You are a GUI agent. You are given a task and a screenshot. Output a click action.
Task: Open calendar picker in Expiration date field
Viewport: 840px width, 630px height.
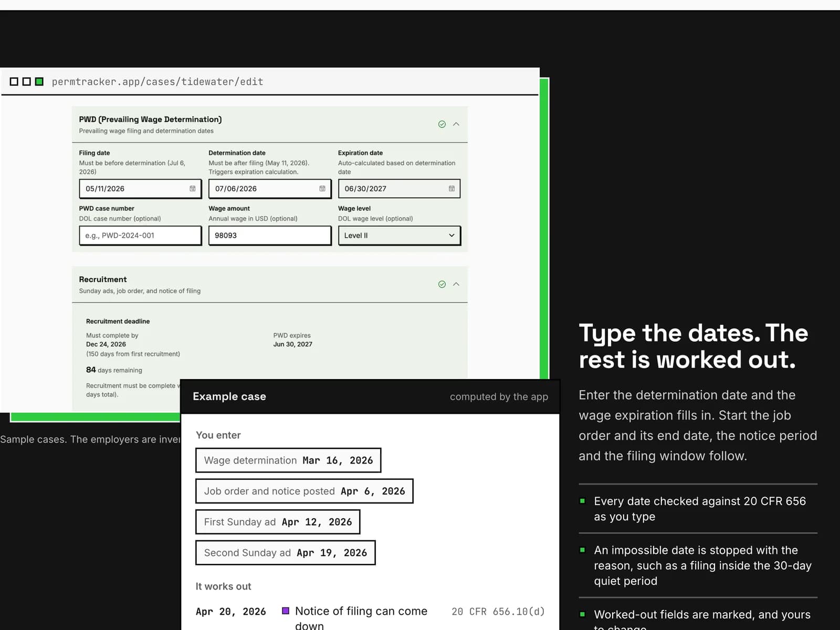(x=451, y=188)
